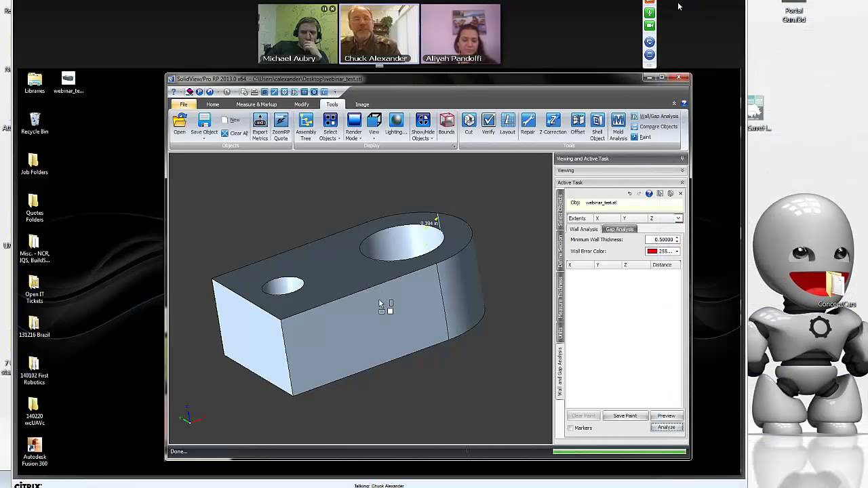Switch to the Measure & Markup tab
Viewport: 868px width, 488px height.
pyautogui.click(x=256, y=104)
